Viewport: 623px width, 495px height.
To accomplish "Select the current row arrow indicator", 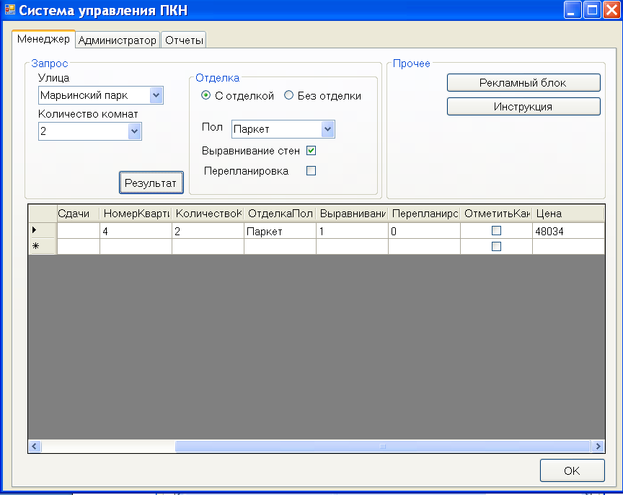I will (x=43, y=230).
